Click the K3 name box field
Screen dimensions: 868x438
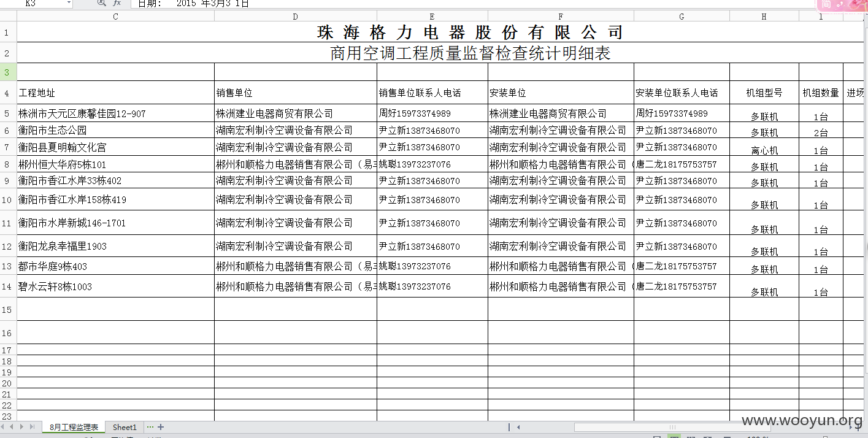[x=32, y=3]
